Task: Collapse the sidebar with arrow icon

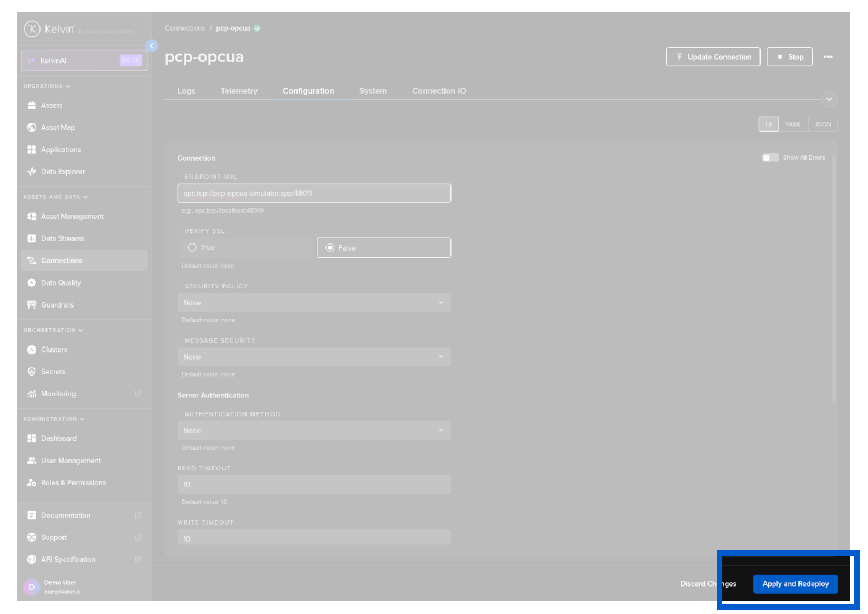Action: click(x=152, y=46)
